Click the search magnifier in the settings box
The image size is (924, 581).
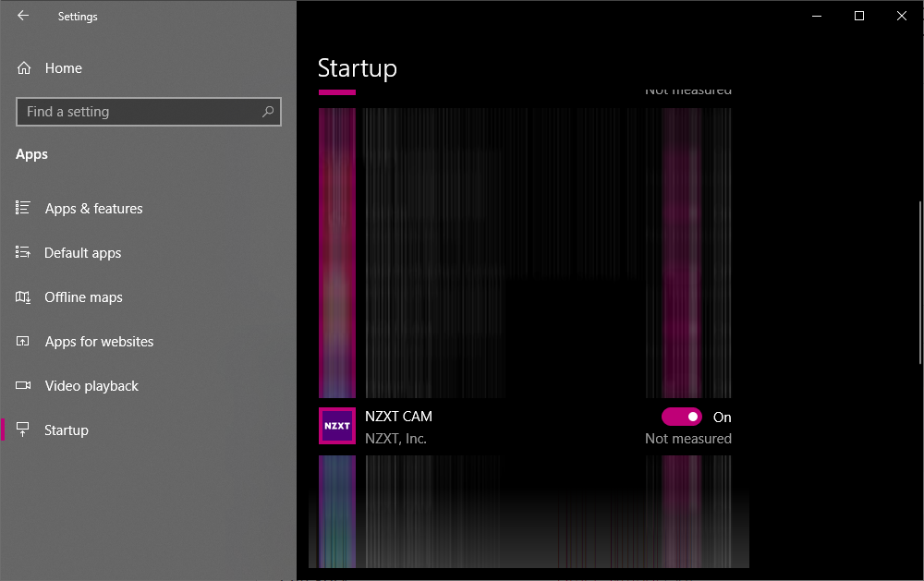[268, 111]
